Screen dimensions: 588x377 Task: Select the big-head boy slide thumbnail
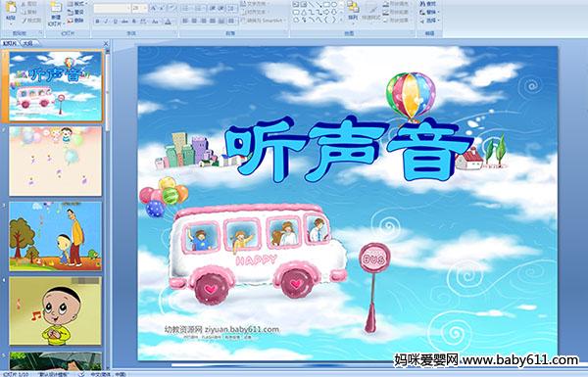(56, 310)
